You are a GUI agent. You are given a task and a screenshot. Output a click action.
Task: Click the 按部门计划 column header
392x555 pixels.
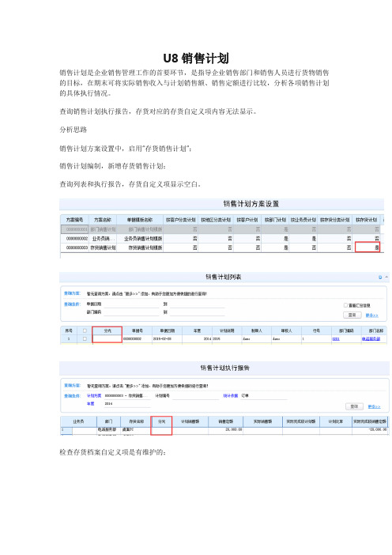[275, 220]
